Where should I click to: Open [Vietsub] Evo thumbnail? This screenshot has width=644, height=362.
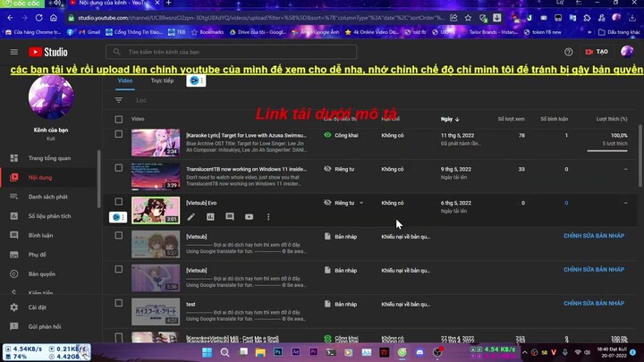pyautogui.click(x=156, y=210)
